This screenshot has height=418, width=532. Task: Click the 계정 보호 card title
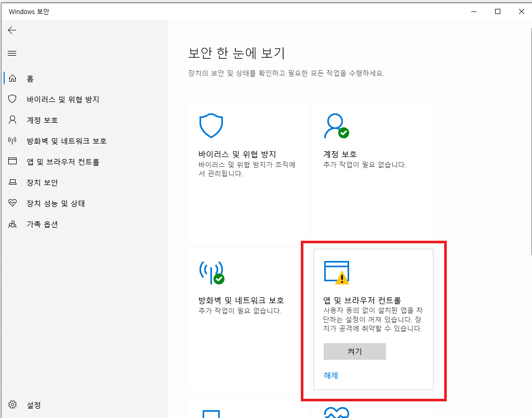coord(340,154)
